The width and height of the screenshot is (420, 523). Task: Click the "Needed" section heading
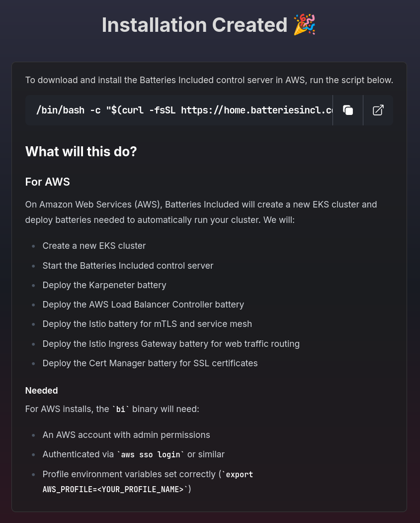tap(42, 391)
